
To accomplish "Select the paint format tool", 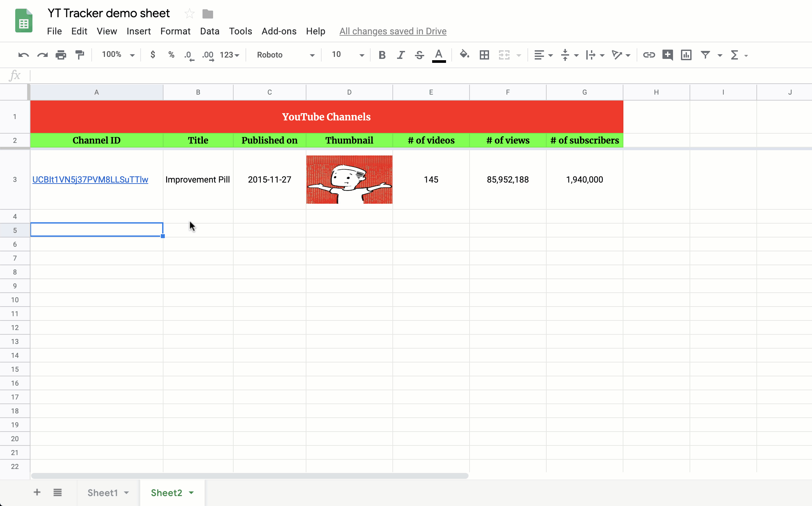I will pyautogui.click(x=80, y=55).
